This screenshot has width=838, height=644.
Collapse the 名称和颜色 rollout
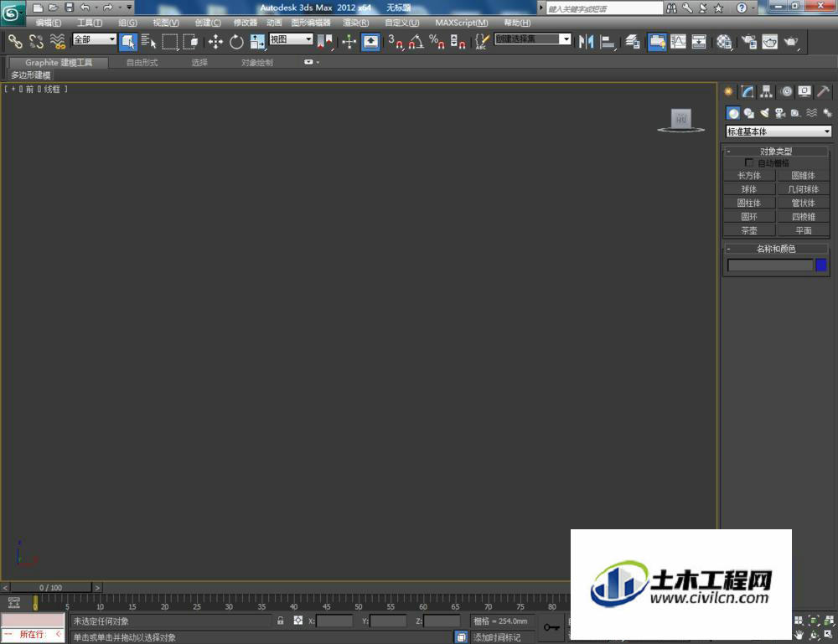tap(776, 249)
